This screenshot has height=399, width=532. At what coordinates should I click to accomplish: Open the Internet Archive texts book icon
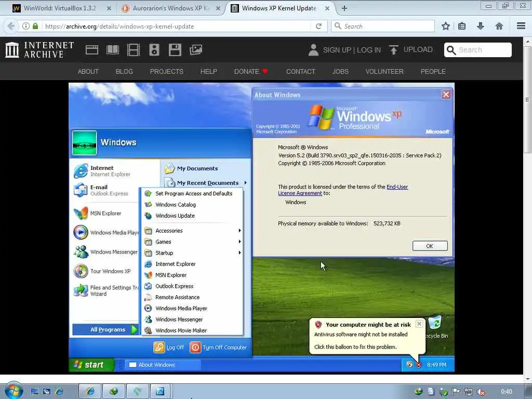click(113, 50)
